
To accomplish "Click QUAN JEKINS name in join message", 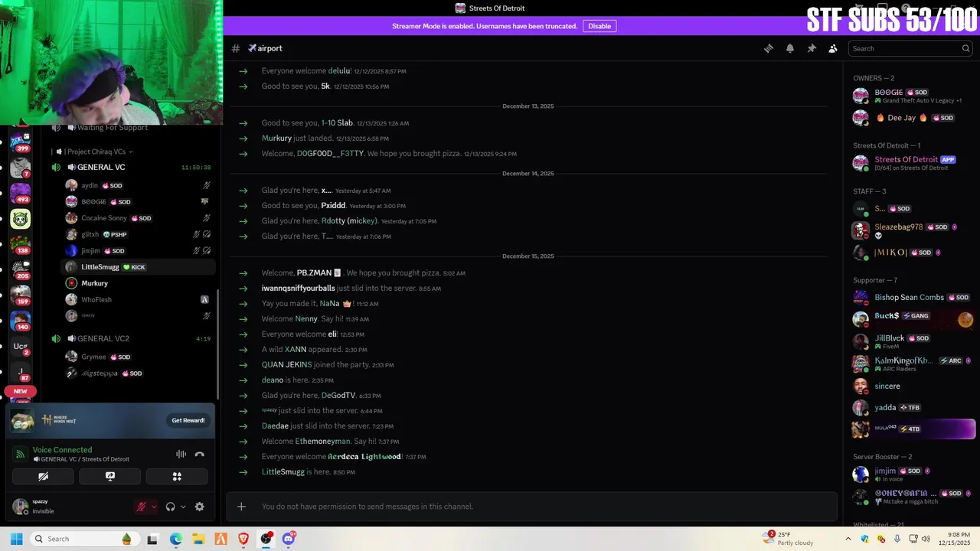I will click(286, 365).
